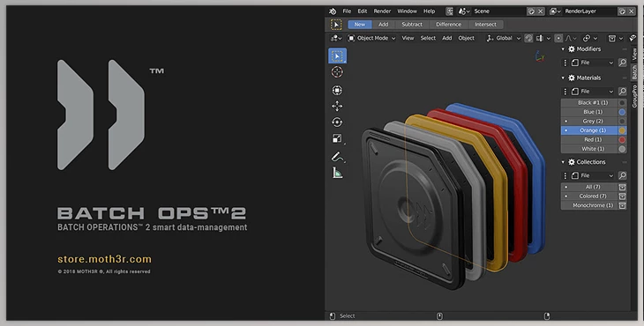Select the Measure ruler tool
This screenshot has width=644, height=326.
click(x=337, y=173)
